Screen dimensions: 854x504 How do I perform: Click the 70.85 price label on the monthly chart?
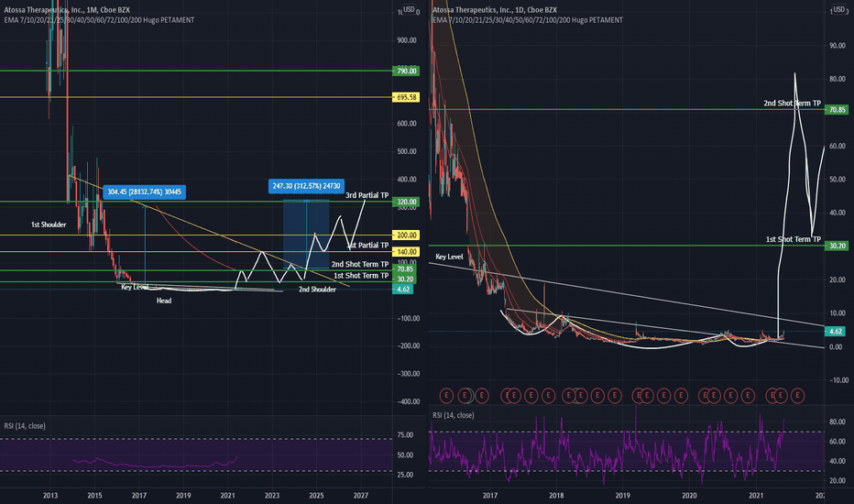[405, 269]
